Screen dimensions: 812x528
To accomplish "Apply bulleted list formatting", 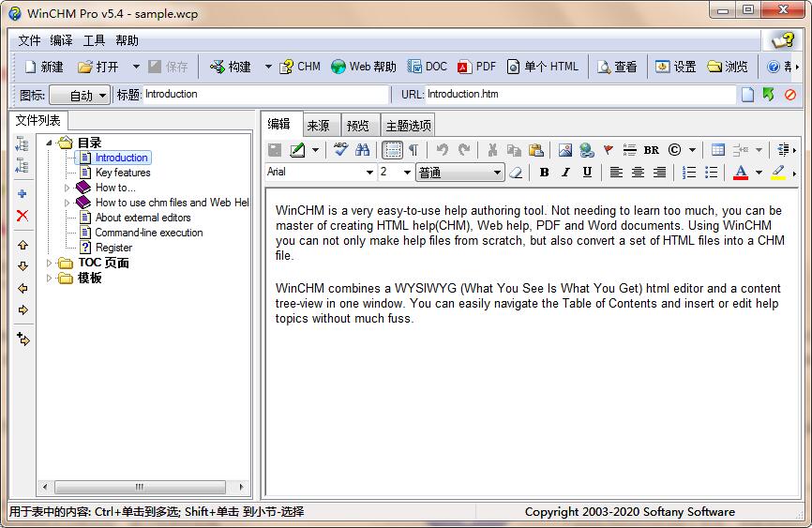I will point(711,173).
